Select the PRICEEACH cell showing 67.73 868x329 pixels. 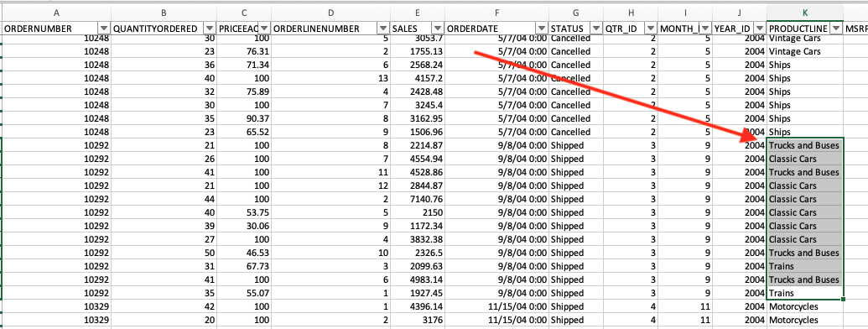click(x=244, y=266)
